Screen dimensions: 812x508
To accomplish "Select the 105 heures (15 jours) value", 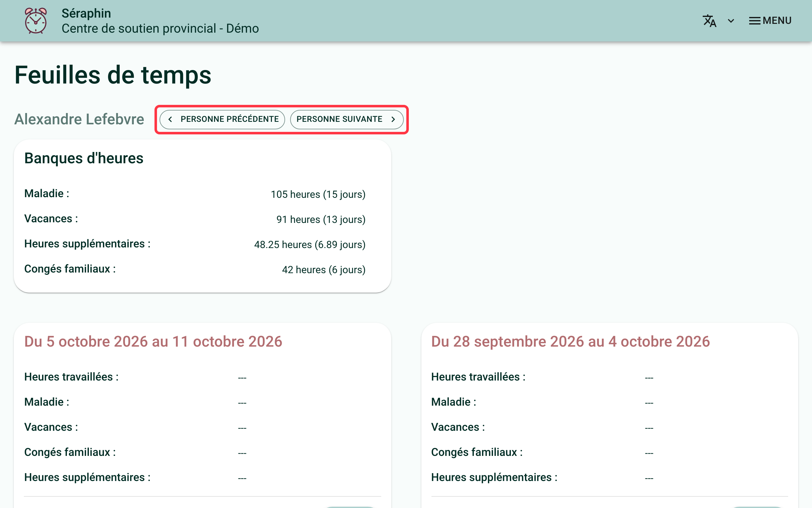I will (x=318, y=194).
